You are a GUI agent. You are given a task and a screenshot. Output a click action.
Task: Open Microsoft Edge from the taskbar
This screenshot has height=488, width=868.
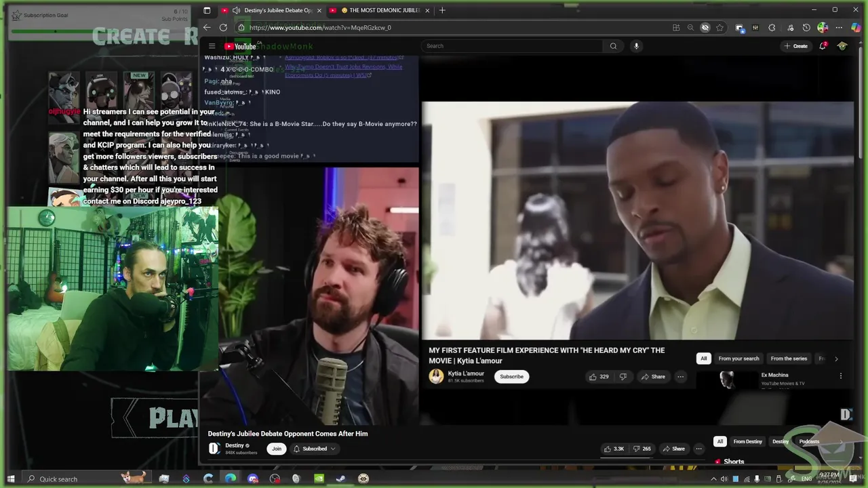click(231, 479)
